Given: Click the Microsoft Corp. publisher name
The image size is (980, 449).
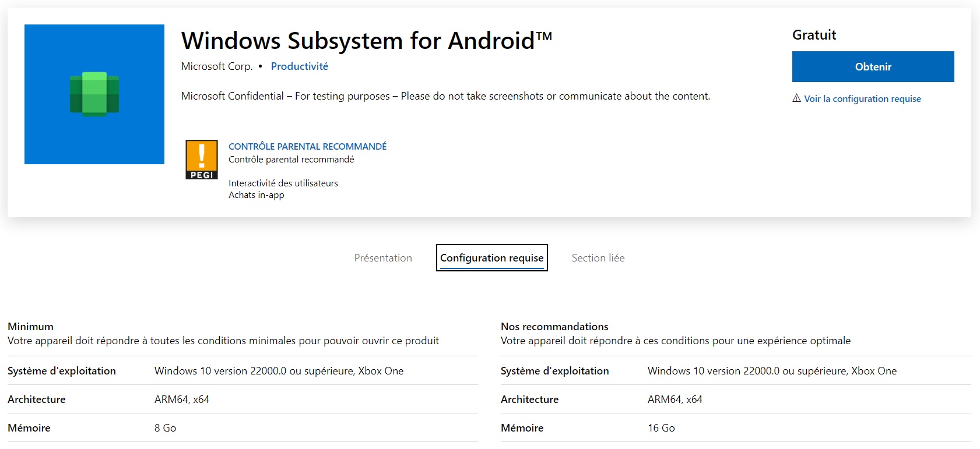Looking at the screenshot, I should 217,66.
